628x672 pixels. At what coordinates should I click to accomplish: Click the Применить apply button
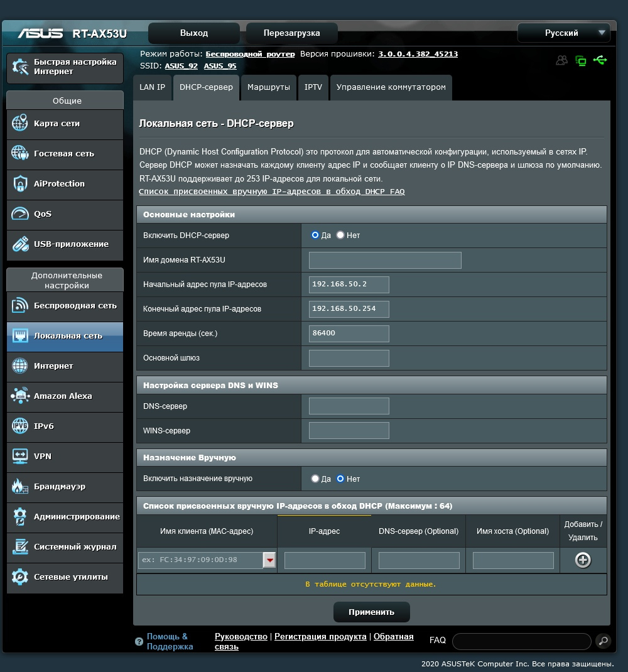click(371, 612)
